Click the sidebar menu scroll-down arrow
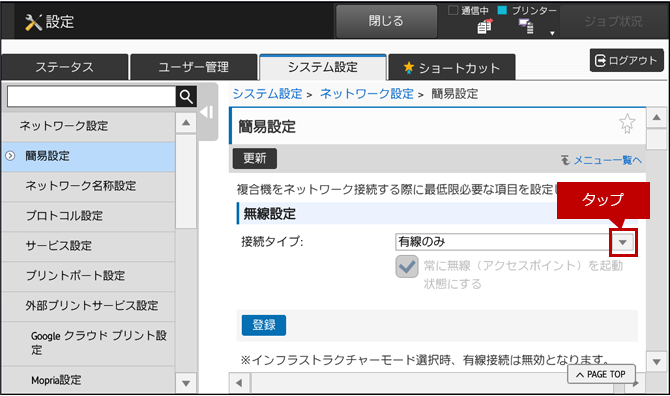The height and width of the screenshot is (396, 670). tap(186, 383)
